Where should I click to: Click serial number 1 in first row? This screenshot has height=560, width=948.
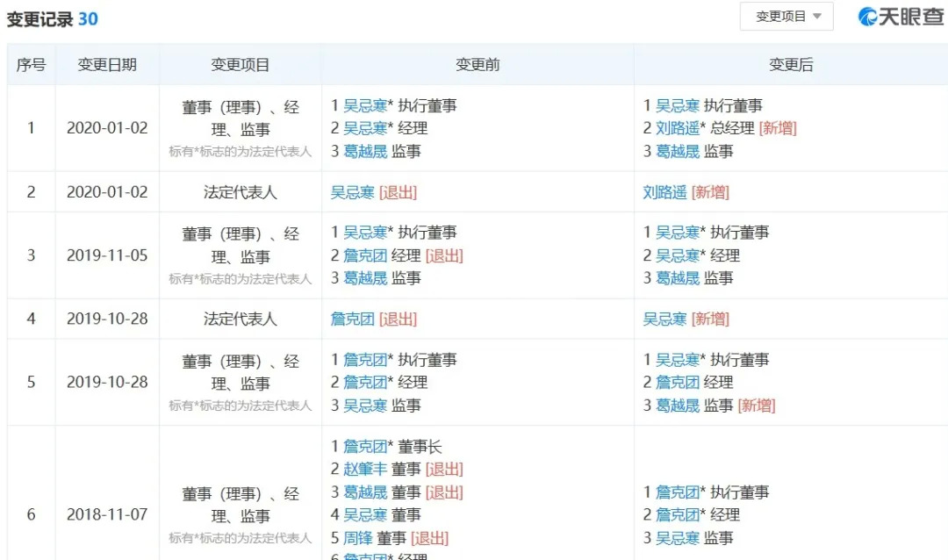[31, 128]
